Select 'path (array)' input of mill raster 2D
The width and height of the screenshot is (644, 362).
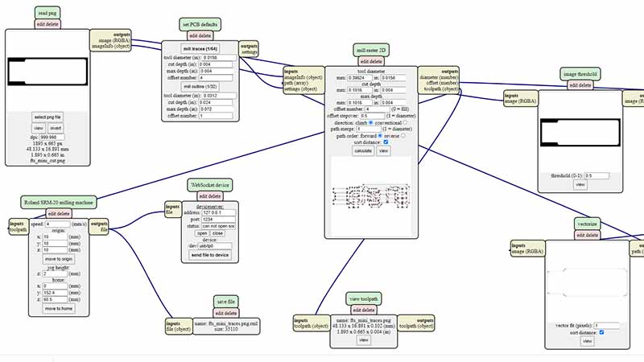296,83
